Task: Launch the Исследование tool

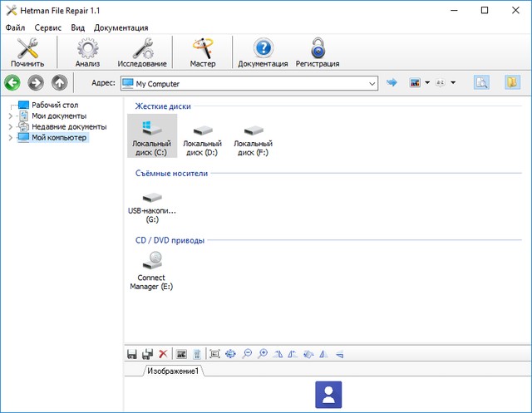Action: 142,52
